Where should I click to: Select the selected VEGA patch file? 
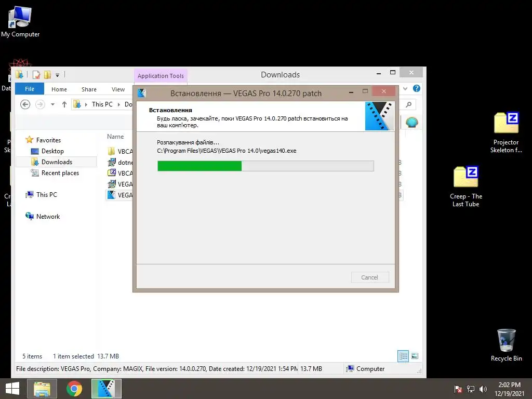click(x=120, y=195)
